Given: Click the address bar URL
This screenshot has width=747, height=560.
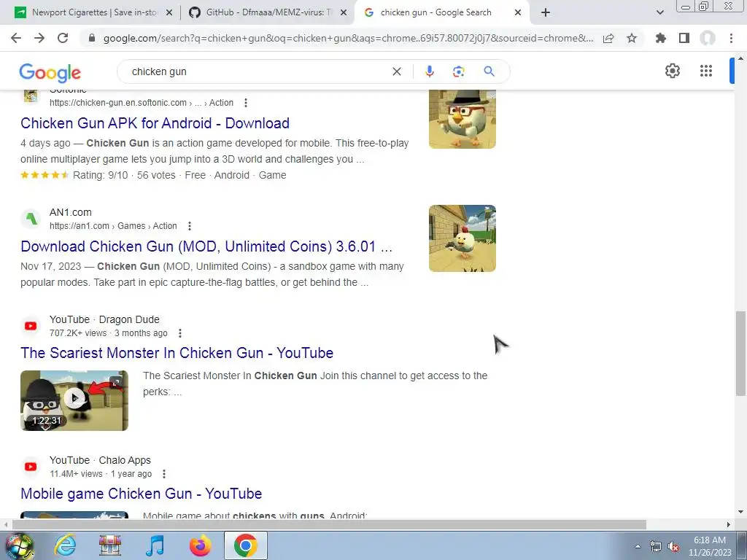Looking at the screenshot, I should pyautogui.click(x=348, y=38).
